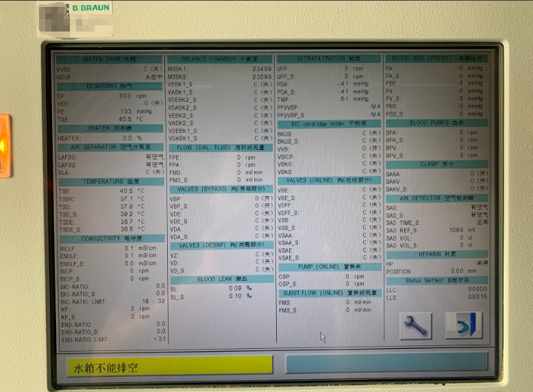Select the BIC cartridge holder header
The image size is (533, 392).
pyautogui.click(x=329, y=124)
